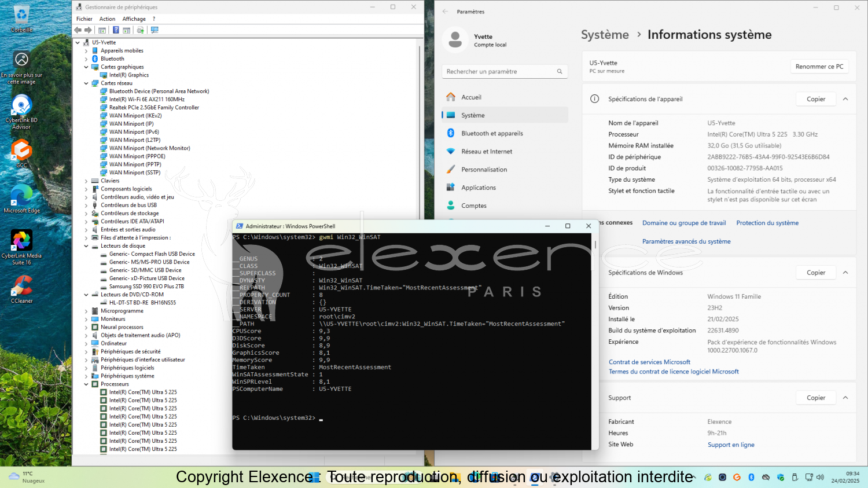Image resolution: width=868 pixels, height=488 pixels.
Task: Open the Fichier menu in Device Manager
Action: tap(84, 19)
